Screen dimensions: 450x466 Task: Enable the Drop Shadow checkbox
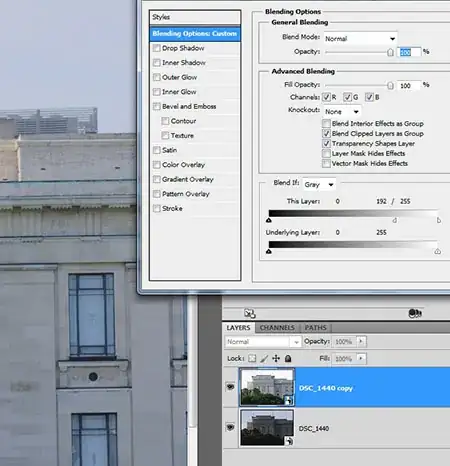156,48
